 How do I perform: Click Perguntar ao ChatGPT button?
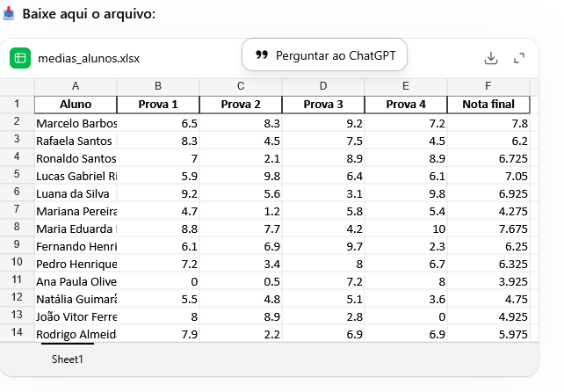point(324,55)
